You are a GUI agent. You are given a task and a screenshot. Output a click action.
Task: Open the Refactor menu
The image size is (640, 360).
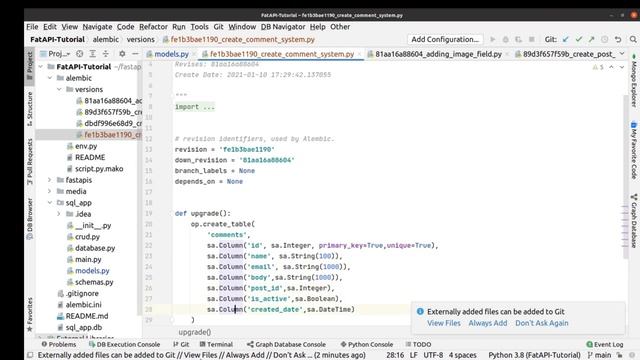[153, 27]
